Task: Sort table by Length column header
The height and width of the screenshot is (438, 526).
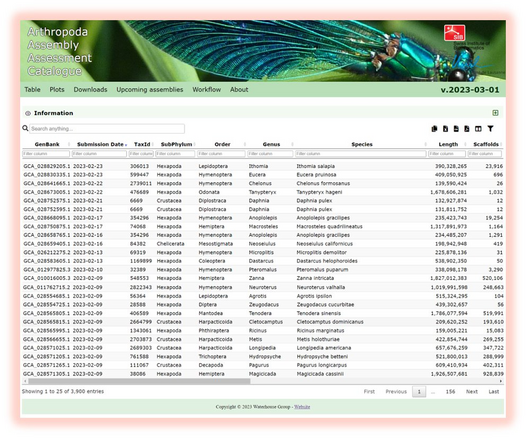Action: [x=448, y=144]
